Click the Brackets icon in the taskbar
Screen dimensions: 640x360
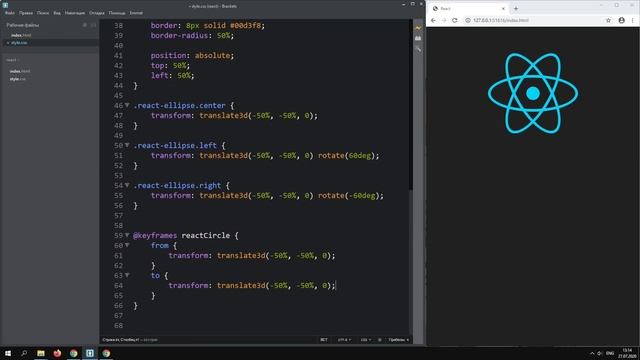pyautogui.click(x=90, y=353)
